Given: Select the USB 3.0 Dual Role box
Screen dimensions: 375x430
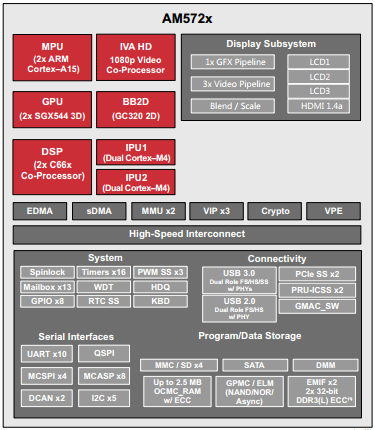Looking at the screenshot, I should click(239, 280).
